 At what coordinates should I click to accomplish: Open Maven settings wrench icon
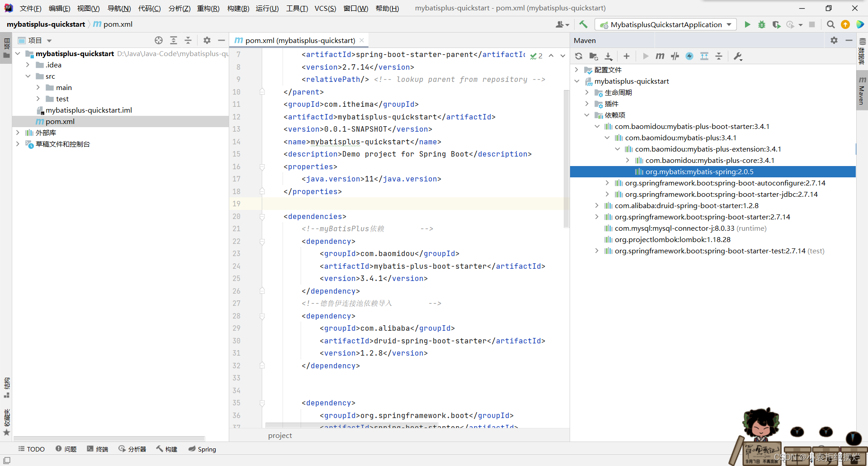738,56
